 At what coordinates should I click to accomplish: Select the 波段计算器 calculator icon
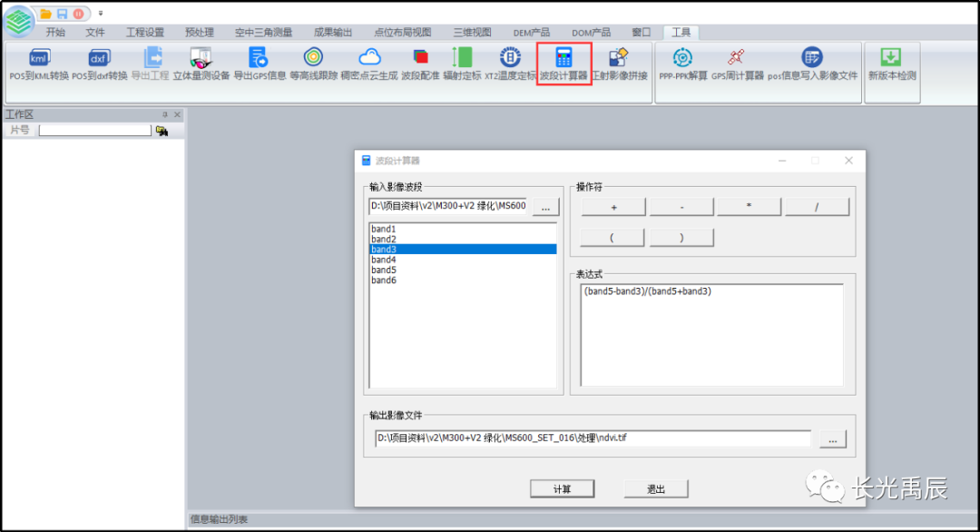click(x=563, y=58)
